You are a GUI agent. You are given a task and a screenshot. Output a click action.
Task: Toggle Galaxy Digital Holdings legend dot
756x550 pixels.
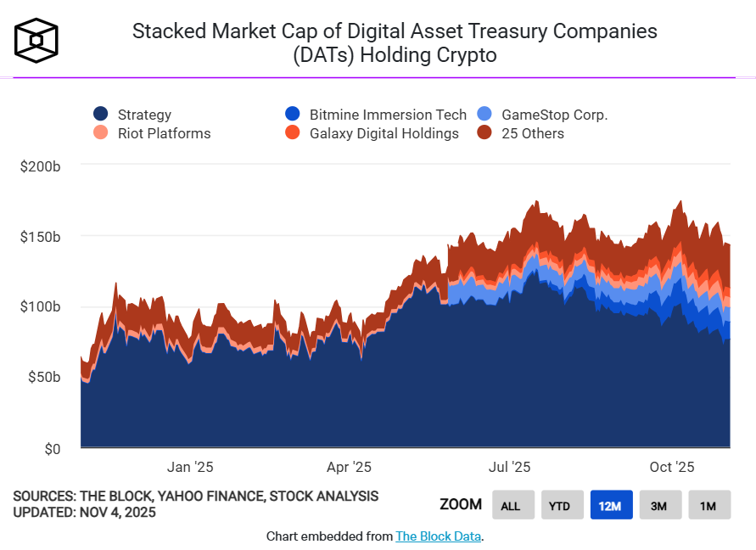click(x=292, y=133)
